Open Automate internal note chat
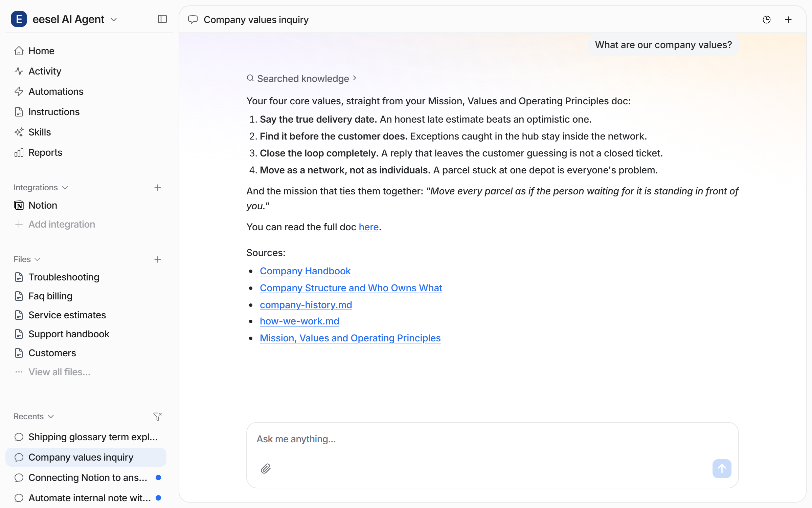The height and width of the screenshot is (508, 812). (x=86, y=498)
